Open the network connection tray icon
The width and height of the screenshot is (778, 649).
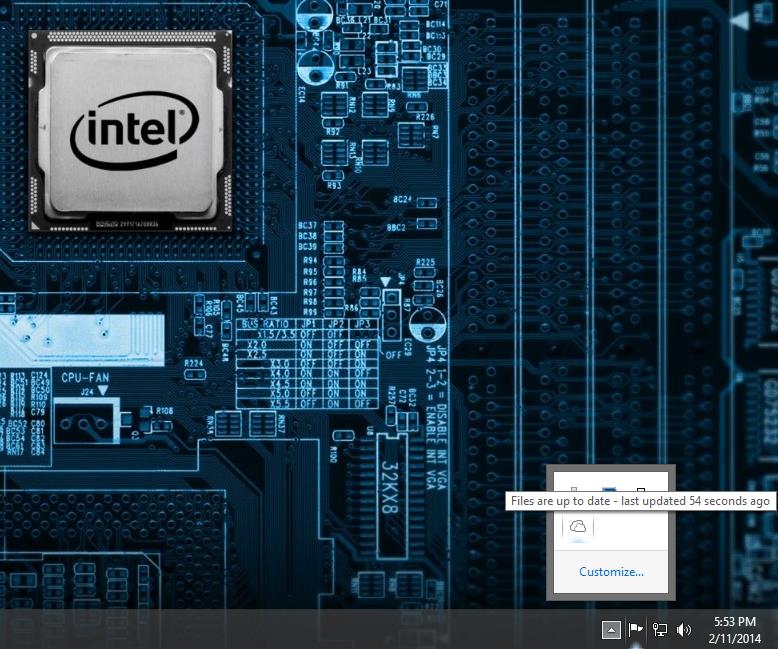659,630
